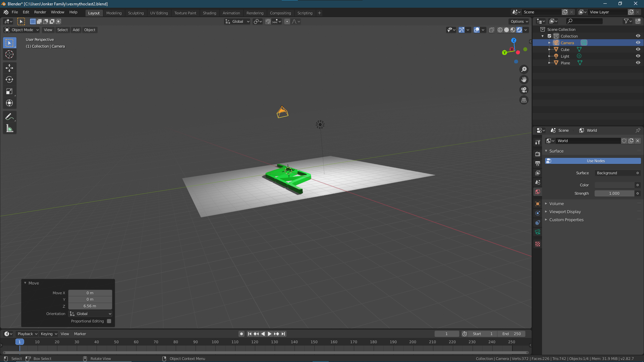Select the Annotate tool
This screenshot has height=362, width=644.
point(9,116)
